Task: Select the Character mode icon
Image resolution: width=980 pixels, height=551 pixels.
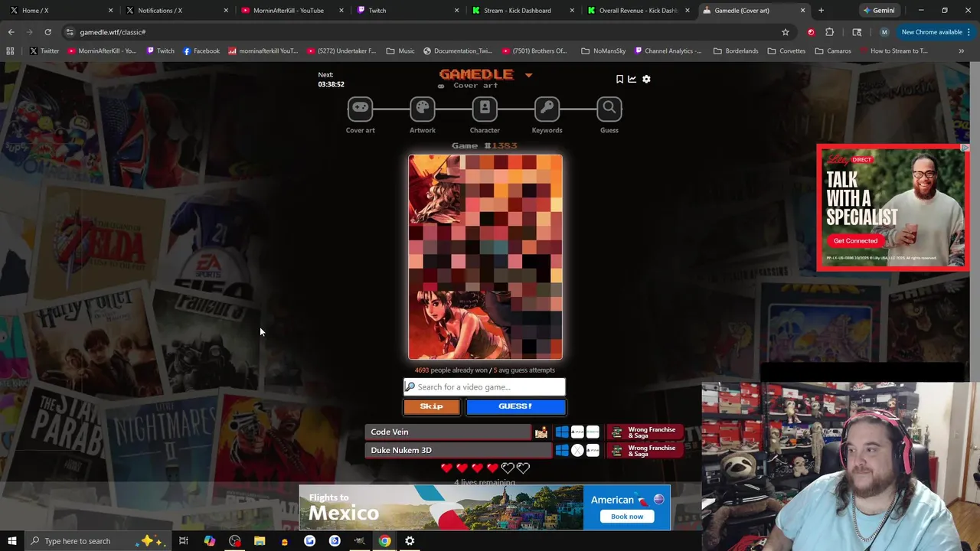Action: pos(485,109)
